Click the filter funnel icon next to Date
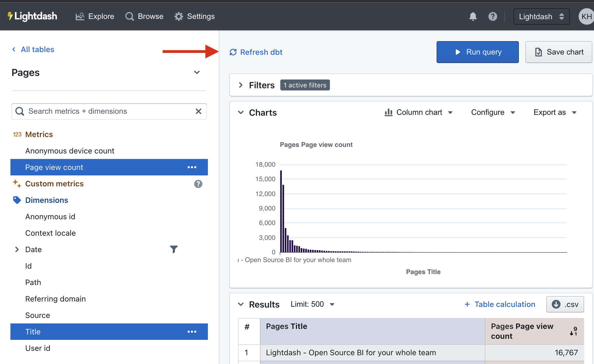Screen dimensions: 594x364 coord(174,249)
